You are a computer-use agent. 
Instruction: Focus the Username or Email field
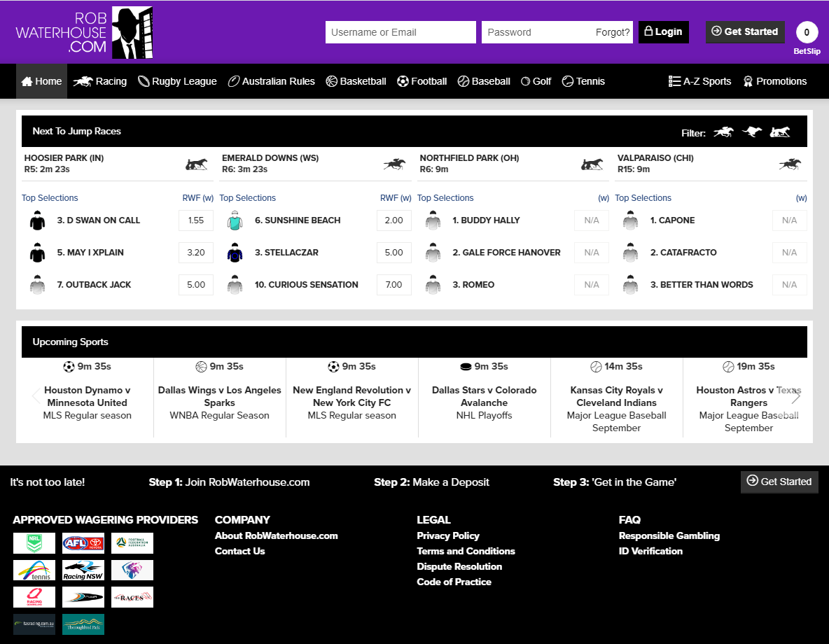400,32
